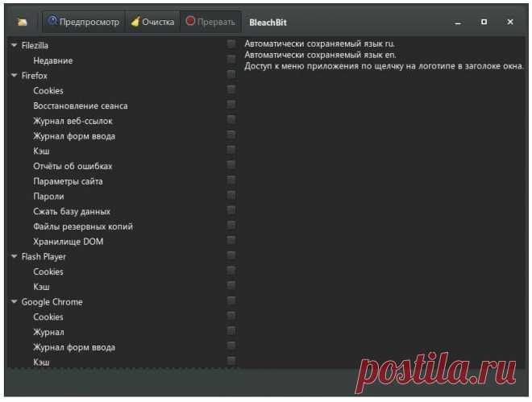This screenshot has height=402, width=532.
Task: Select the Пароли item
Action: point(48,197)
